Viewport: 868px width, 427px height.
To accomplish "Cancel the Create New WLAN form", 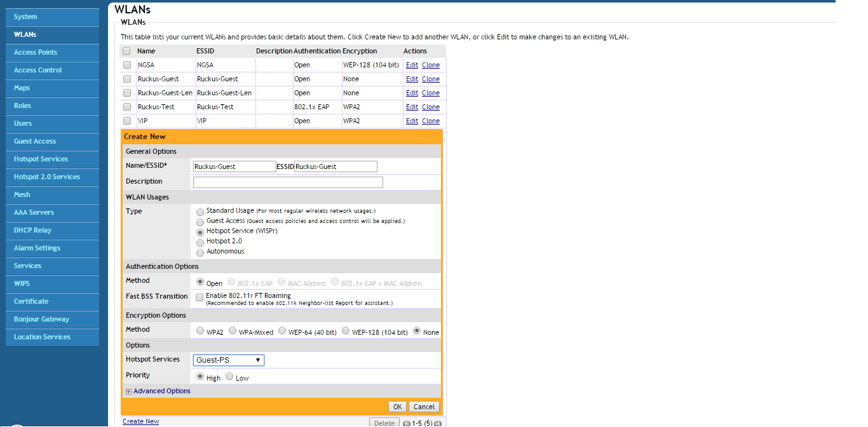I will coord(424,407).
